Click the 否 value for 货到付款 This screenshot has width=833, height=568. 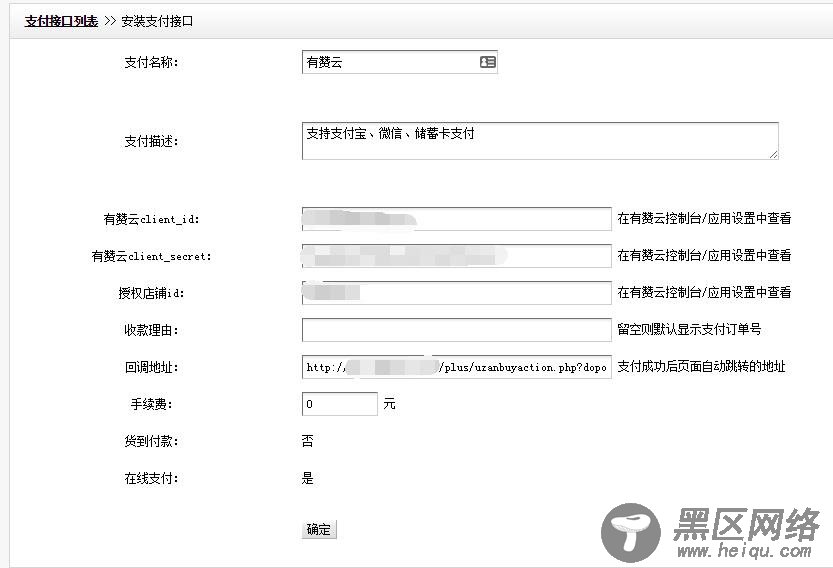click(x=308, y=441)
